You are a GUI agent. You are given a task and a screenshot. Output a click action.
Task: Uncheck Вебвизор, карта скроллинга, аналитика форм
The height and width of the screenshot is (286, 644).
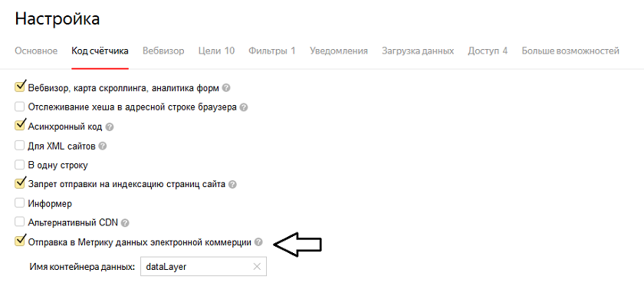click(20, 87)
